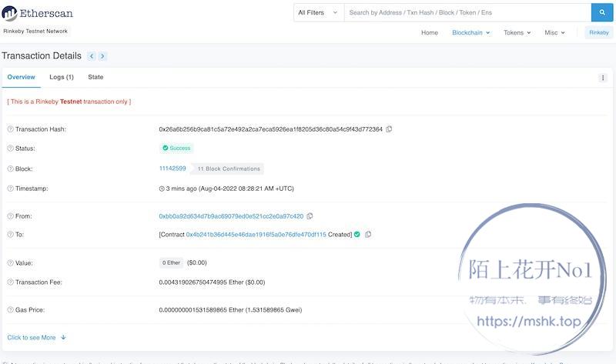Click help icon beside Transaction Hash
The height and width of the screenshot is (364, 616).
click(x=10, y=129)
